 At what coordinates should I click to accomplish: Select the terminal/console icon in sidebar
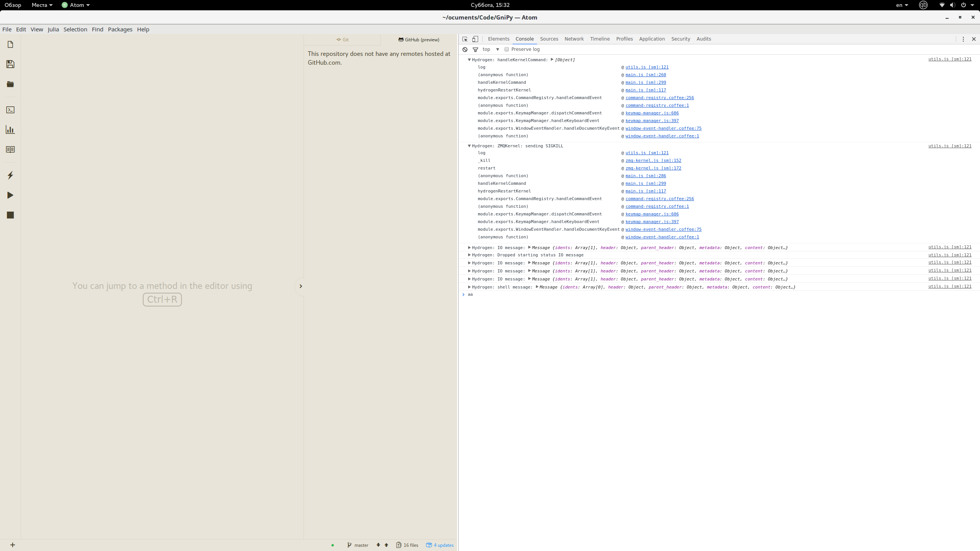(x=10, y=110)
